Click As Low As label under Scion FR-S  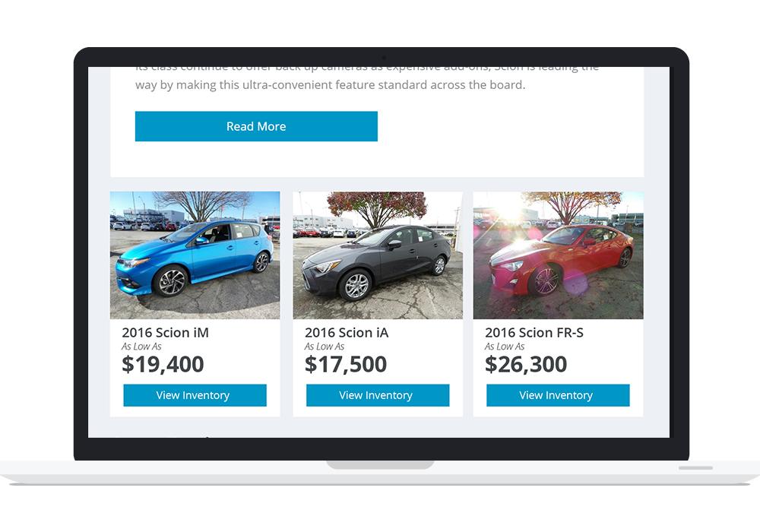[x=505, y=347]
